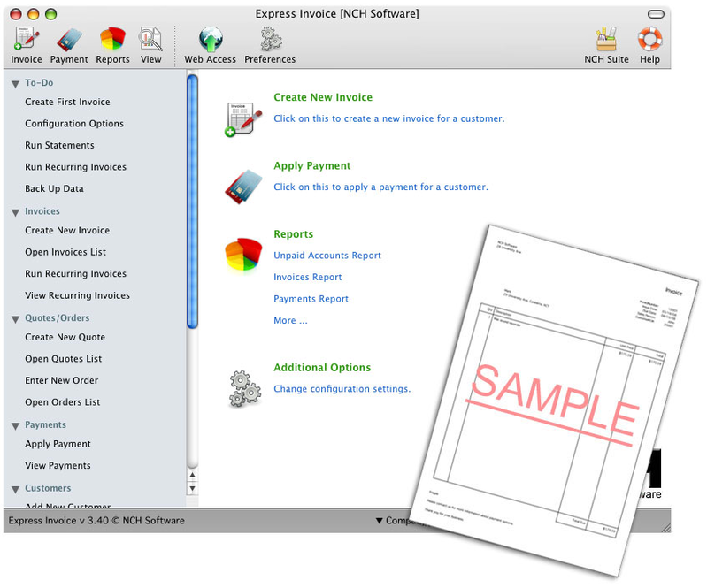Click the green Apply Payment heading
Viewport: 707px width, 588px height.
click(312, 166)
